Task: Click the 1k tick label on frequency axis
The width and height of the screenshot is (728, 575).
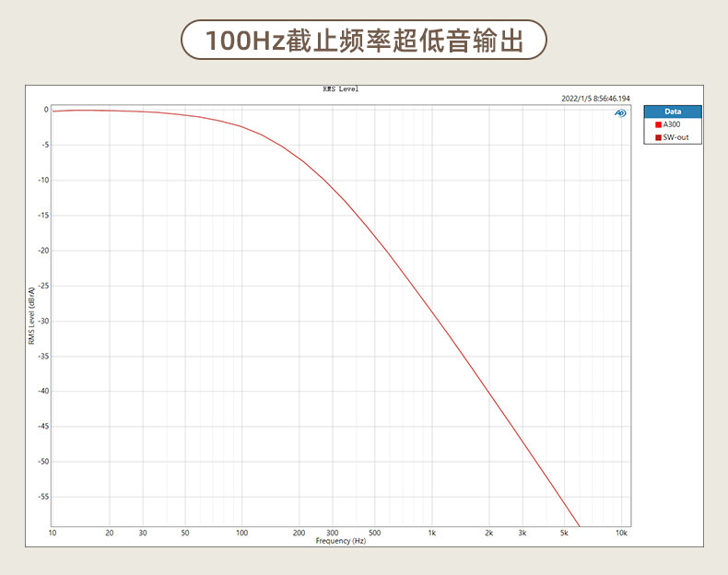Action: pos(432,533)
